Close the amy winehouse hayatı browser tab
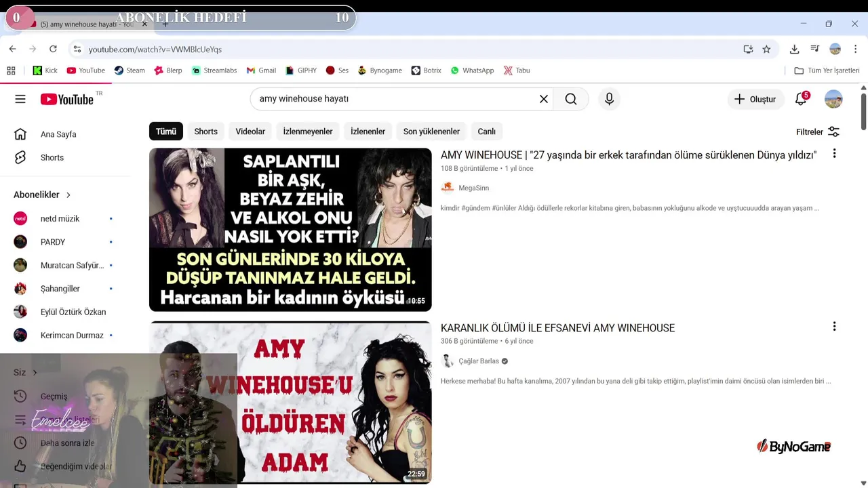This screenshot has width=868, height=488. pos(144,24)
